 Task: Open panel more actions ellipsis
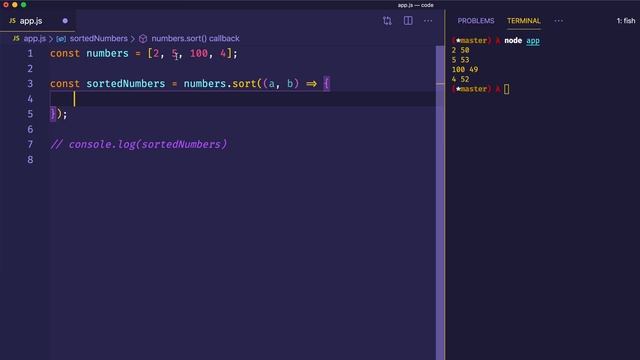click(x=558, y=21)
